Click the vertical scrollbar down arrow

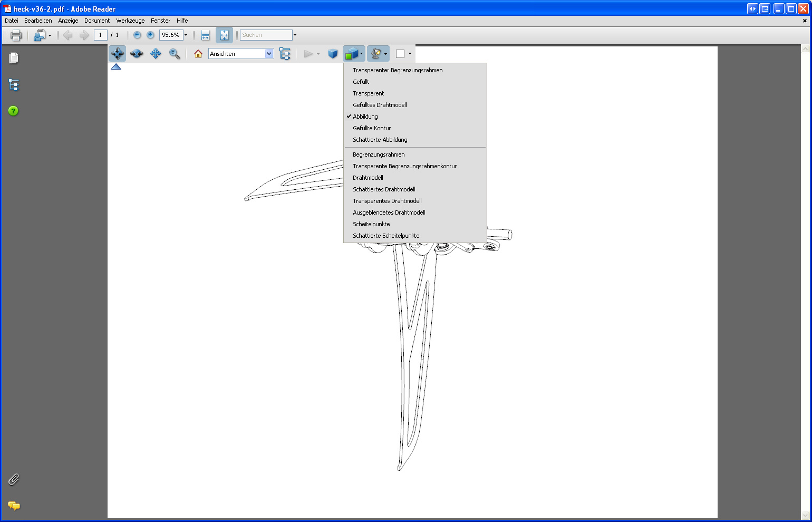(805, 515)
